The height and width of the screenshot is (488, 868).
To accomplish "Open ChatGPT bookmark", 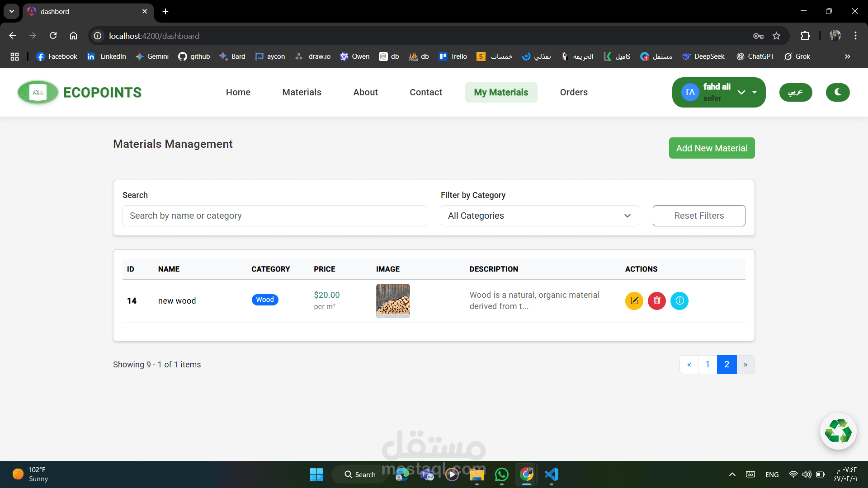I will tap(755, 56).
